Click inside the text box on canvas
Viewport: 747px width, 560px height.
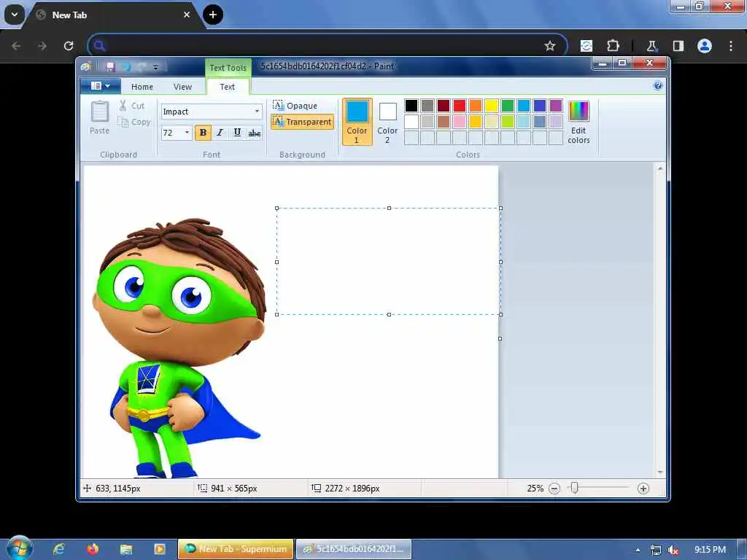click(x=389, y=262)
